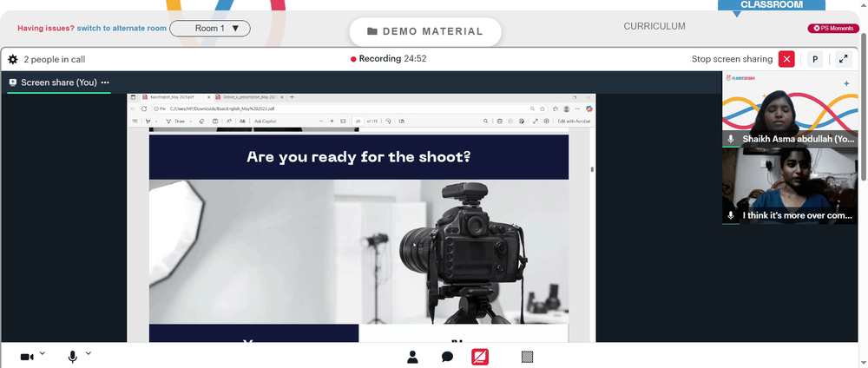The height and width of the screenshot is (368, 868).
Task: Switch to CURRICULUM tab
Action: click(654, 26)
